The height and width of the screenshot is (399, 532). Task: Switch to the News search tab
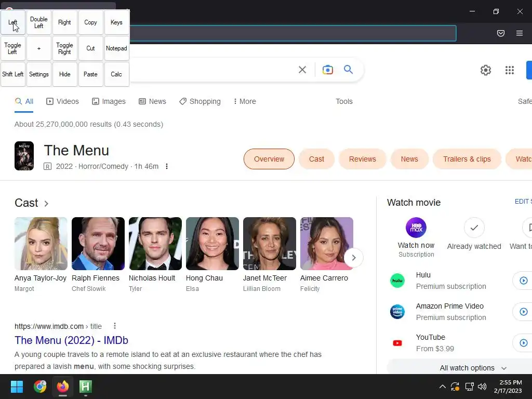pos(152,101)
